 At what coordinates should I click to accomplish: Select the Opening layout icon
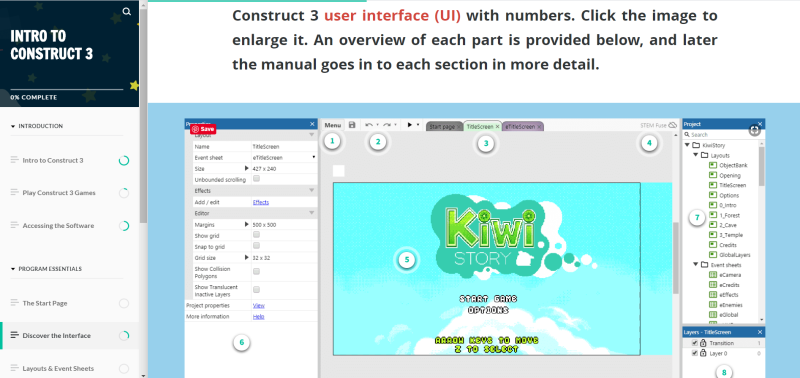click(x=713, y=175)
